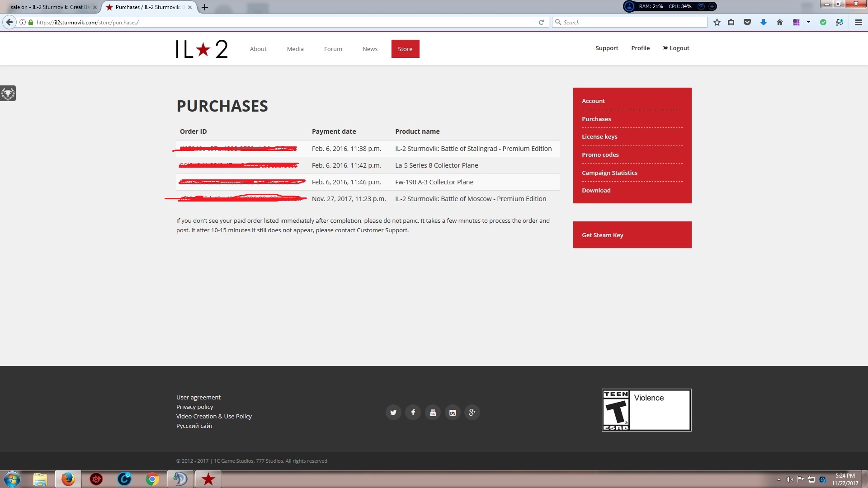Open License keys in sidebar
Viewport: 868px width, 488px height.
(599, 136)
